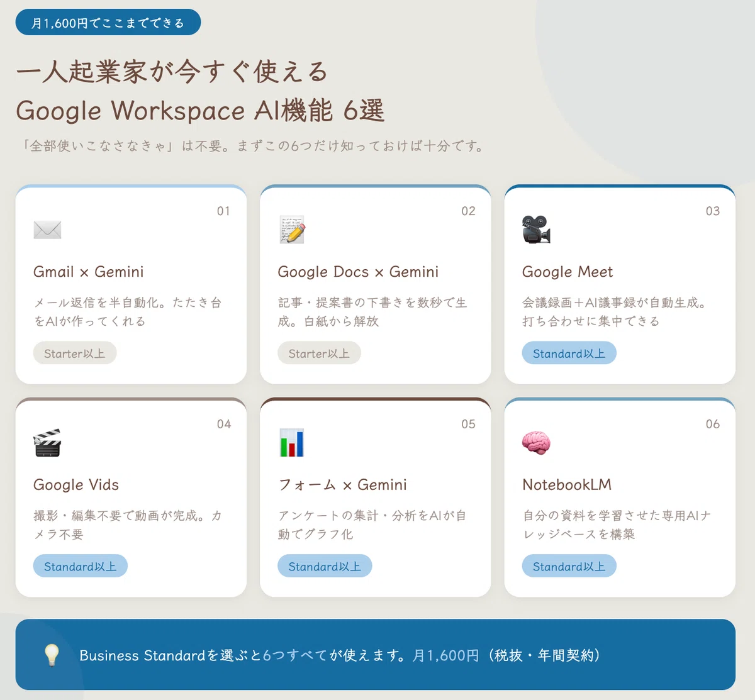This screenshot has height=700, width=755.
Task: Click the brain icon on NotebookLM card
Action: [536, 443]
